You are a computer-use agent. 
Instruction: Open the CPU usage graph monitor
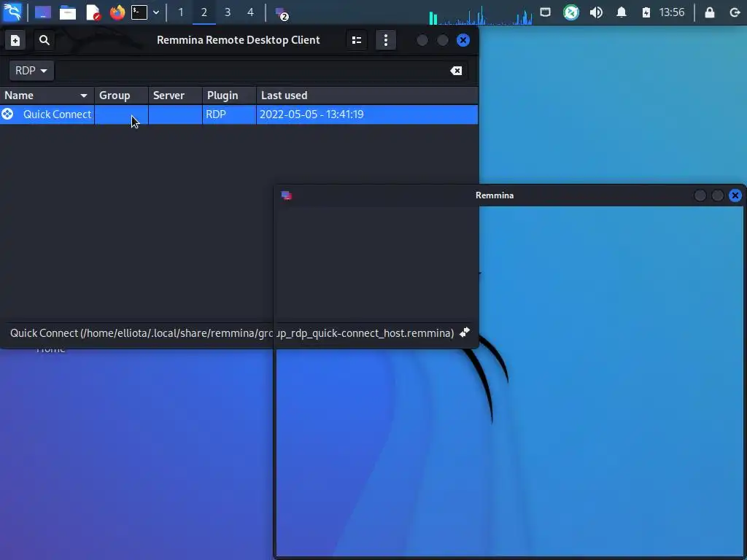(x=481, y=14)
